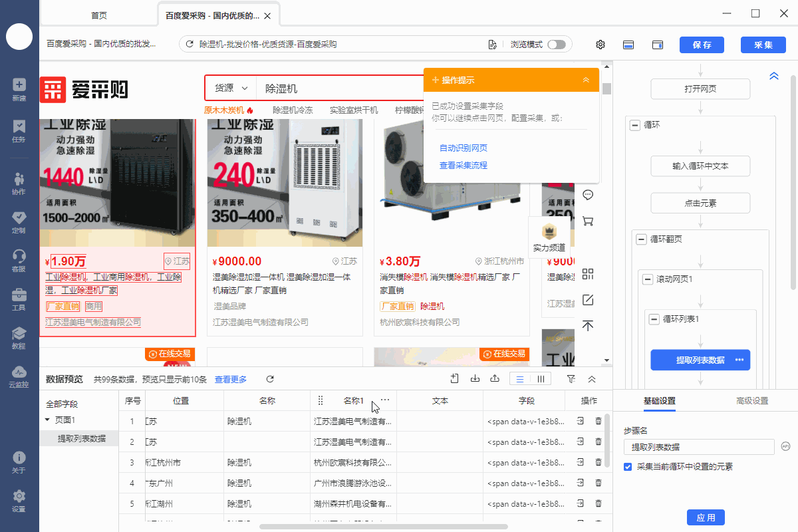Toggle the right panel layout icon
Screen dimensions: 798x532
658,45
